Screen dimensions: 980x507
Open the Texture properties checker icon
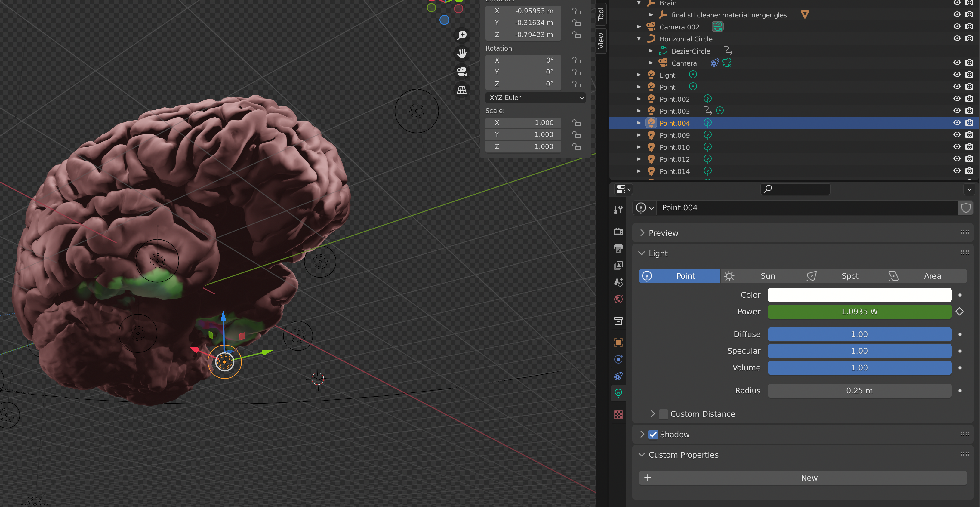click(618, 415)
